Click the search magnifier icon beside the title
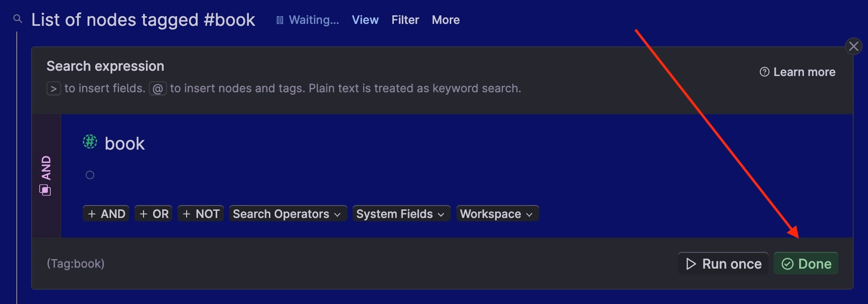The width and height of the screenshot is (868, 304). tap(18, 19)
